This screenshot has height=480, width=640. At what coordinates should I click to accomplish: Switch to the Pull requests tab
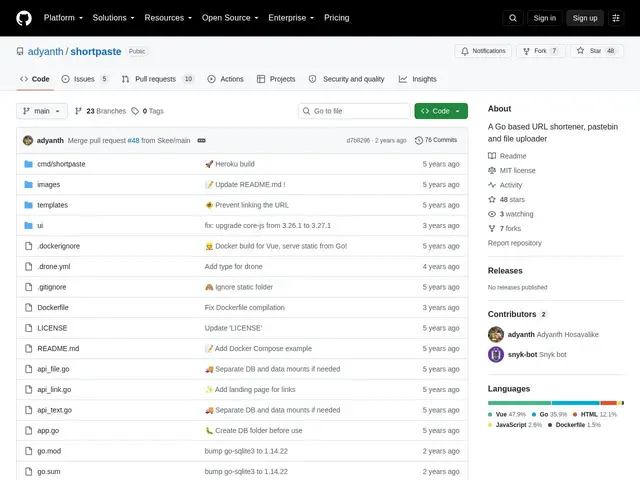158,79
